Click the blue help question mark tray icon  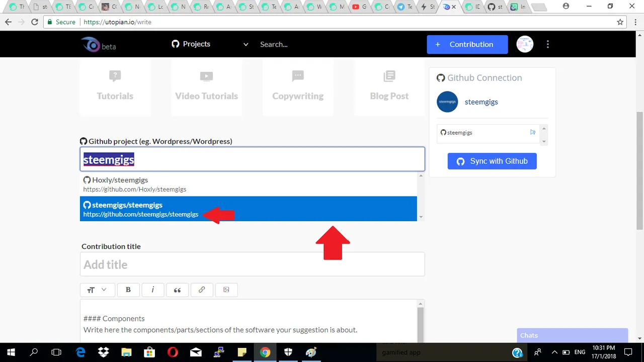click(x=517, y=352)
